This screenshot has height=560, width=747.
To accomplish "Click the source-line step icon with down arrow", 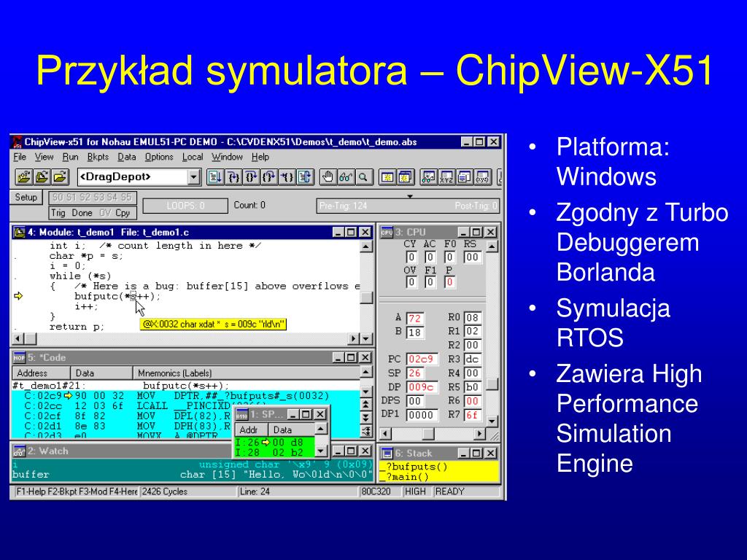I will pyautogui.click(x=215, y=178).
